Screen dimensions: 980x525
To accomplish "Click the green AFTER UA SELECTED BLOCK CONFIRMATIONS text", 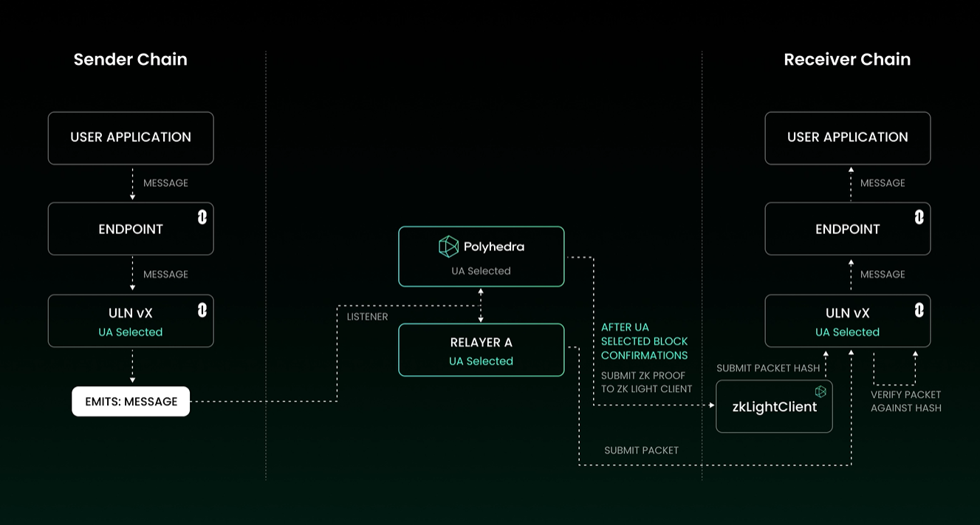I will coord(645,341).
